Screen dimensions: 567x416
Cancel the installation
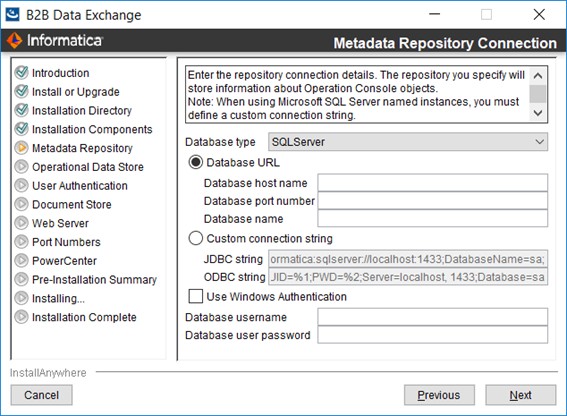(x=42, y=395)
